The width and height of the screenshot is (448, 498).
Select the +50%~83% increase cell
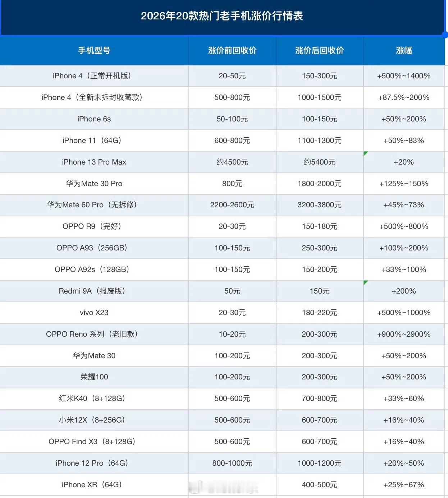click(404, 140)
